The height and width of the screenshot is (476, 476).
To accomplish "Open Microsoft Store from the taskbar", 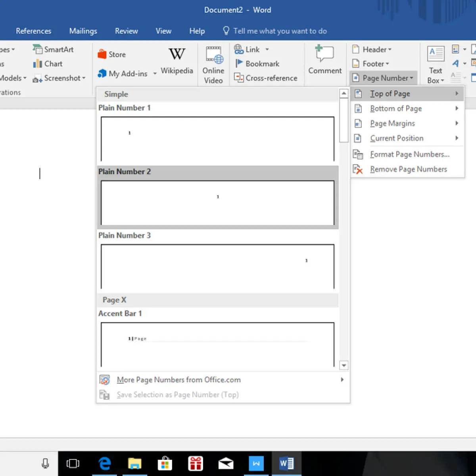I will pos(165,463).
